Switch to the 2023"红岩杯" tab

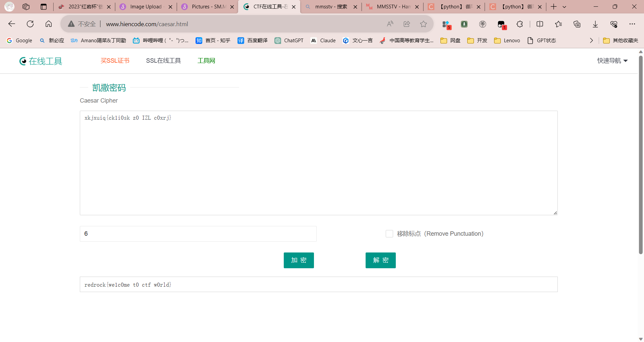pyautogui.click(x=85, y=7)
